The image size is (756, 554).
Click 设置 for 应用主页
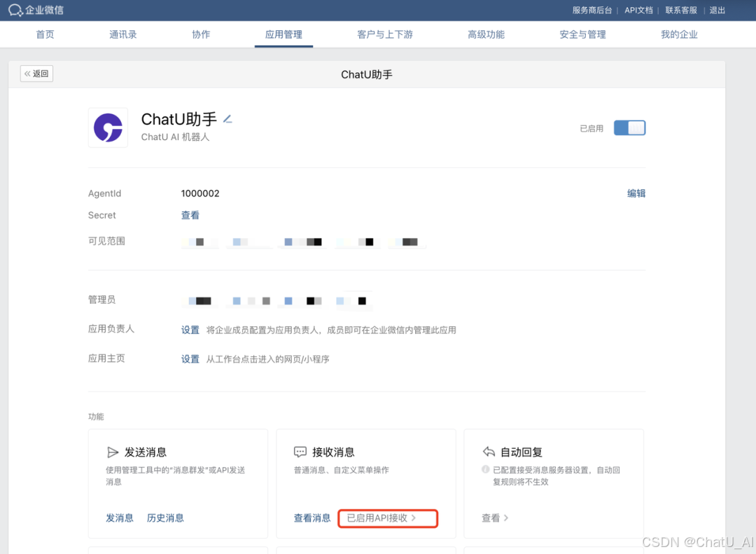tap(190, 359)
